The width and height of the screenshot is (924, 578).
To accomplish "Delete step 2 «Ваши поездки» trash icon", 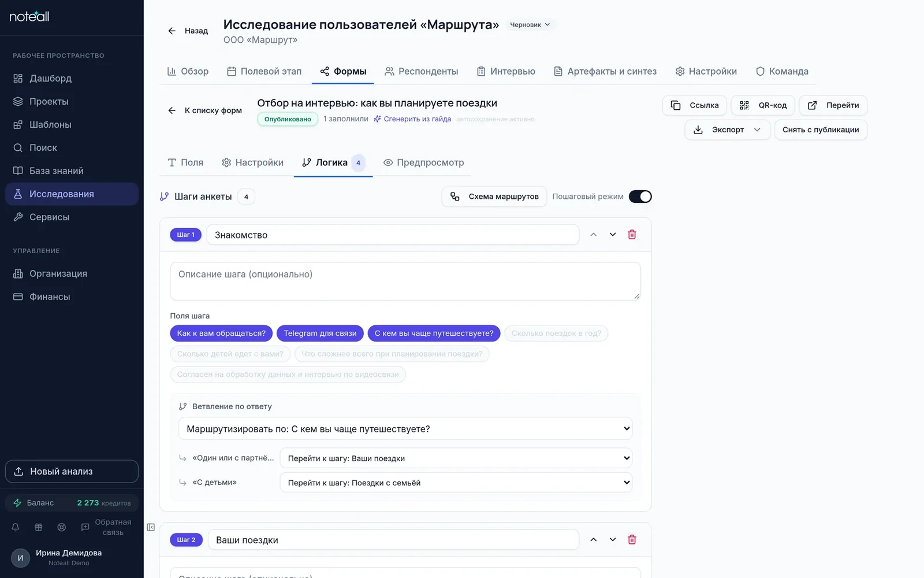I will tap(632, 539).
